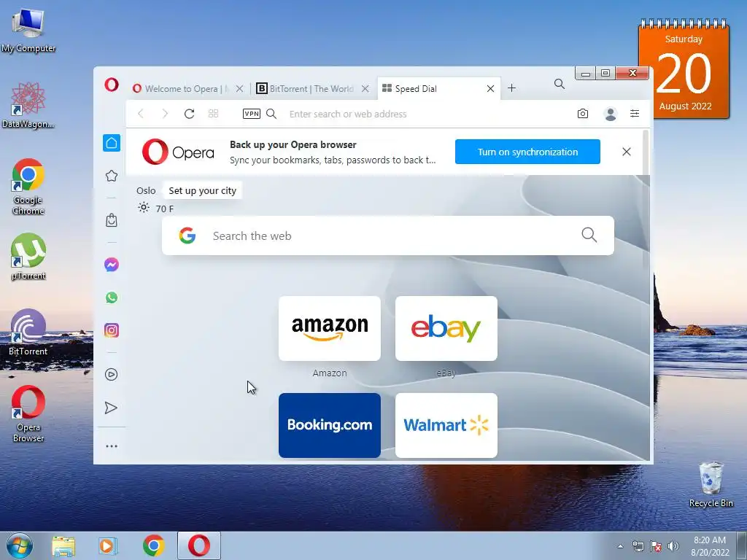The width and height of the screenshot is (747, 560).
Task: Open the Speed Dial grid toolbar icon
Action: tap(214, 114)
